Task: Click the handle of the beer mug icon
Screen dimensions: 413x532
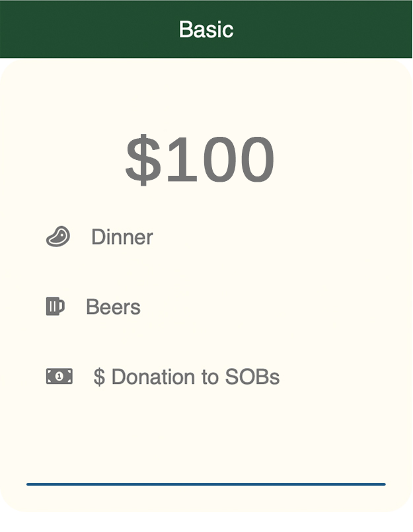Action: pyautogui.click(x=62, y=306)
